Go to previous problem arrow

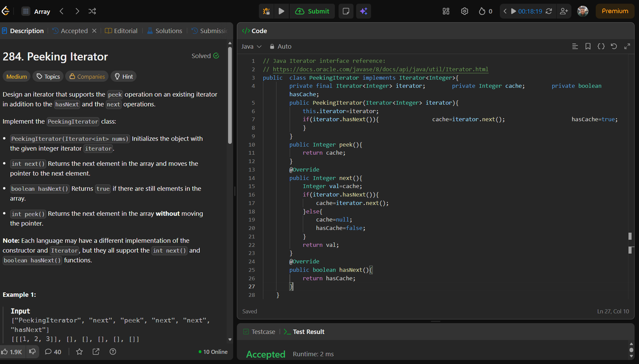[61, 11]
